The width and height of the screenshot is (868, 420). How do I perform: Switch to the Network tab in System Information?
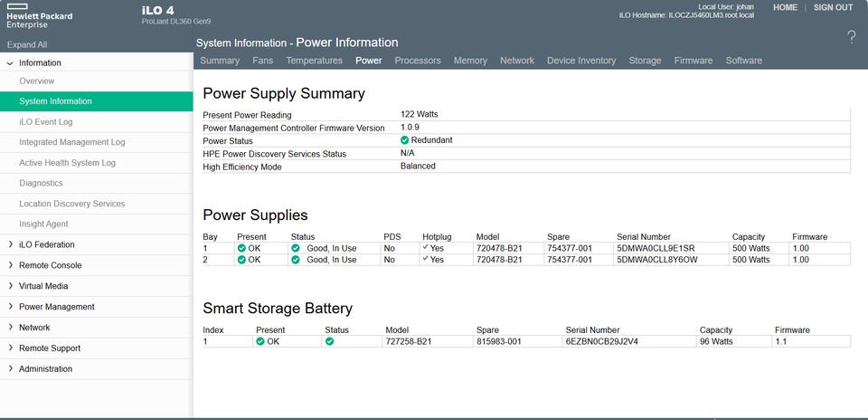[517, 61]
